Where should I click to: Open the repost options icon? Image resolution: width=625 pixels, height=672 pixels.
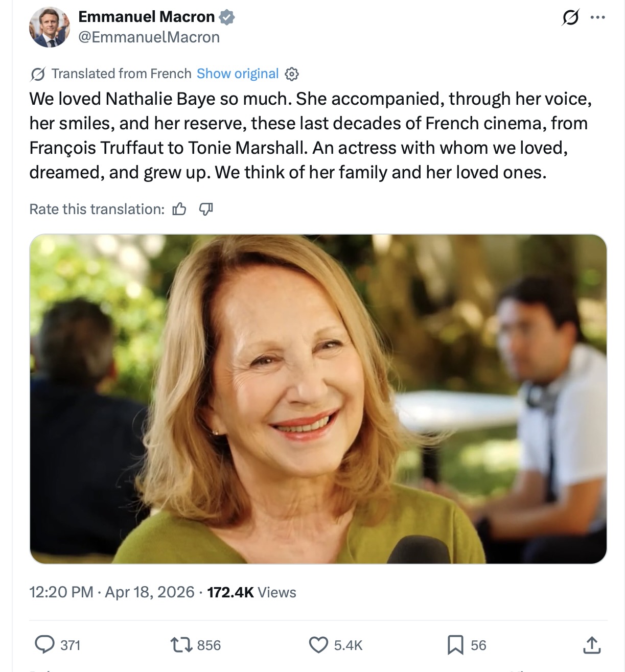tap(180, 645)
